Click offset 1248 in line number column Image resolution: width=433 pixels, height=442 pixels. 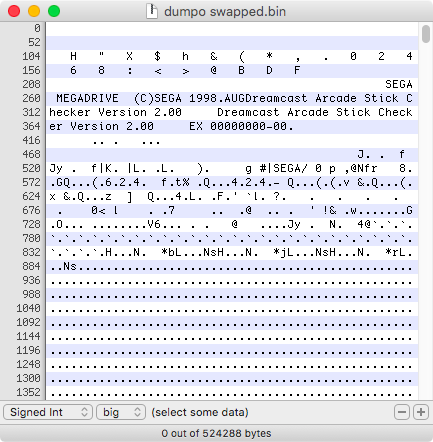point(28,364)
